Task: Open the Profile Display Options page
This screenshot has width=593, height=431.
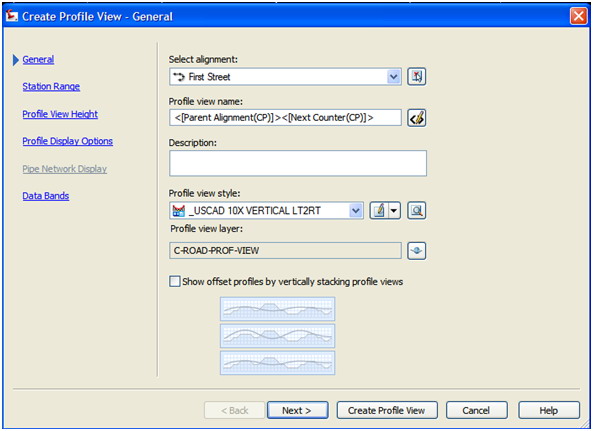Action: [68, 141]
